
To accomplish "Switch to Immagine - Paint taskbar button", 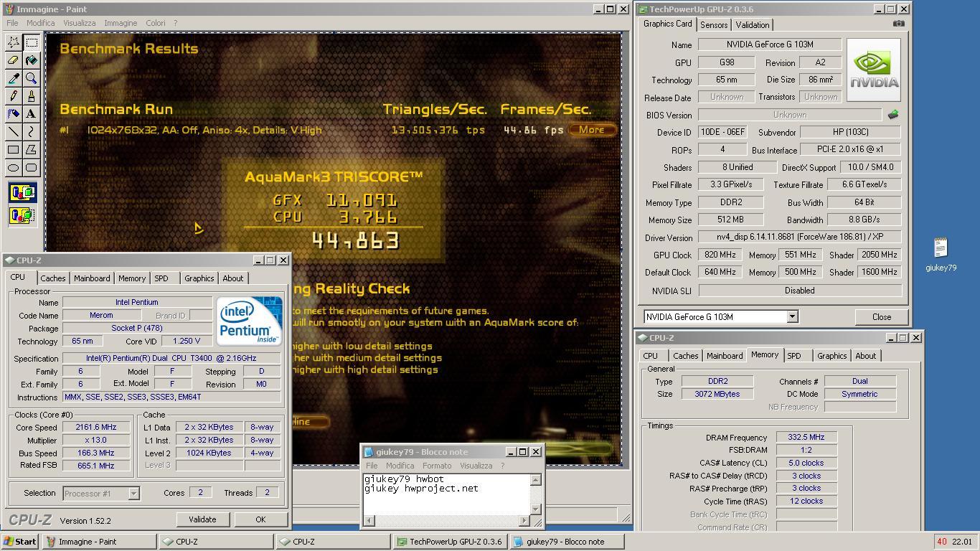I will 99,542.
